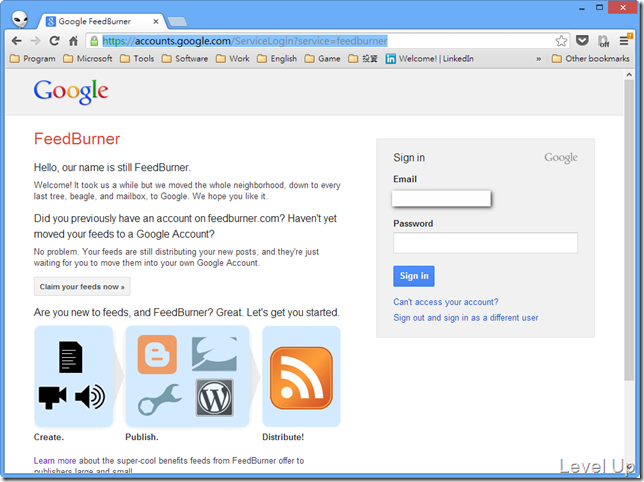Click the scrollbar up arrow
Viewport: 644px width, 482px height.
(x=629, y=74)
